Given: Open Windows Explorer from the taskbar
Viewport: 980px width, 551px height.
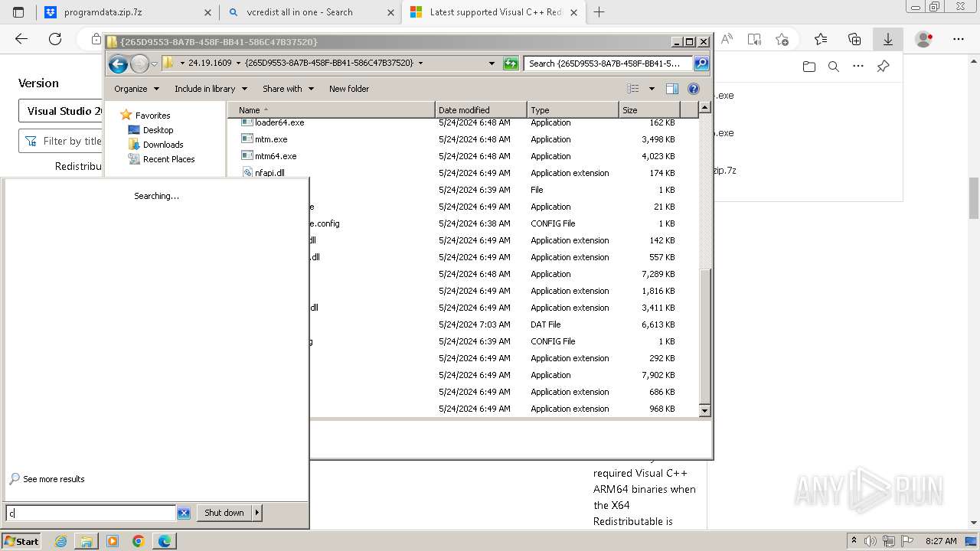Looking at the screenshot, I should tap(87, 541).
